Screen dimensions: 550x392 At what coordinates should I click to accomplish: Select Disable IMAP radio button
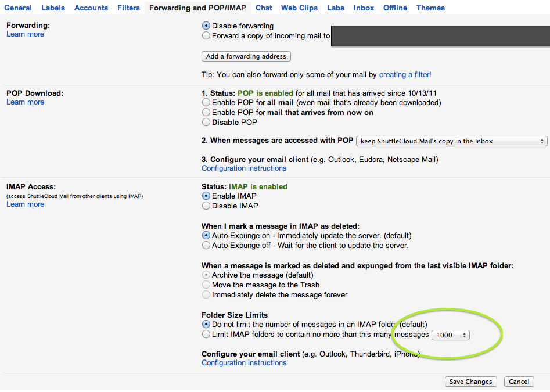pos(206,206)
